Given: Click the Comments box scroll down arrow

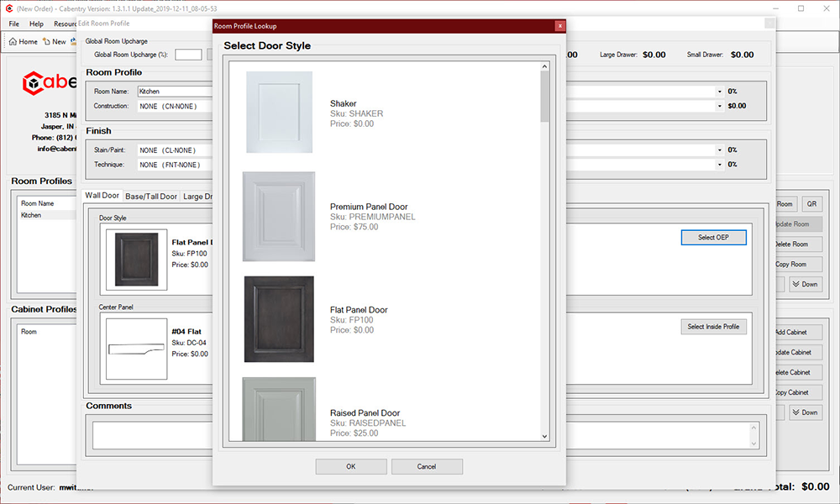Looking at the screenshot, I should pyautogui.click(x=753, y=444).
